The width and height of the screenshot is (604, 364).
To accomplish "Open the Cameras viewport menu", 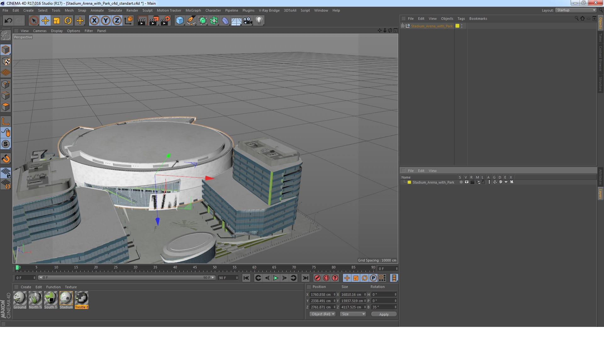I will point(40,31).
